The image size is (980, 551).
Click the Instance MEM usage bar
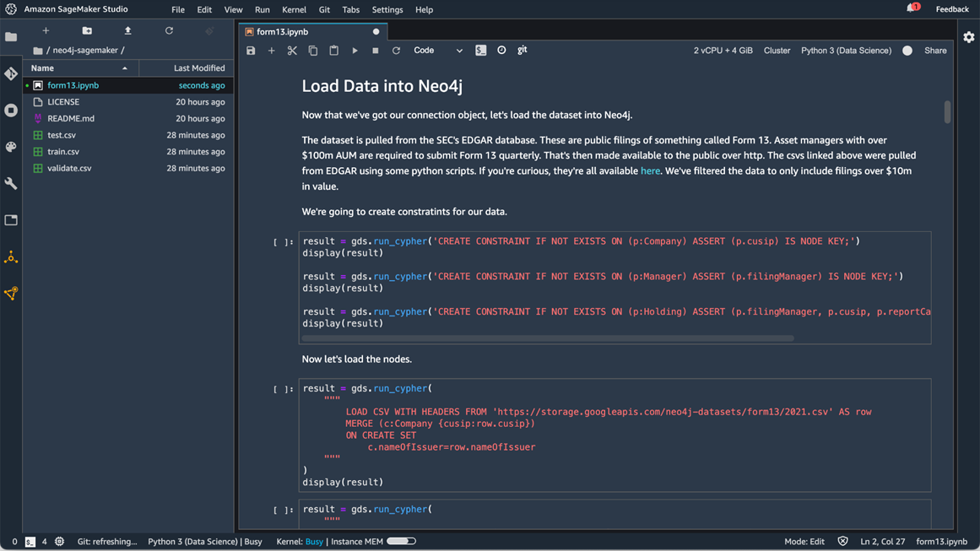tap(401, 542)
